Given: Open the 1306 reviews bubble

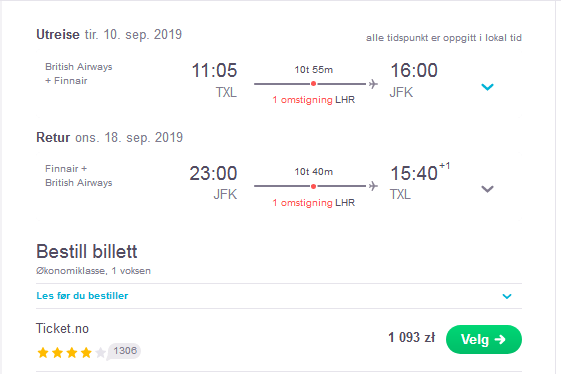Looking at the screenshot, I should click(125, 351).
